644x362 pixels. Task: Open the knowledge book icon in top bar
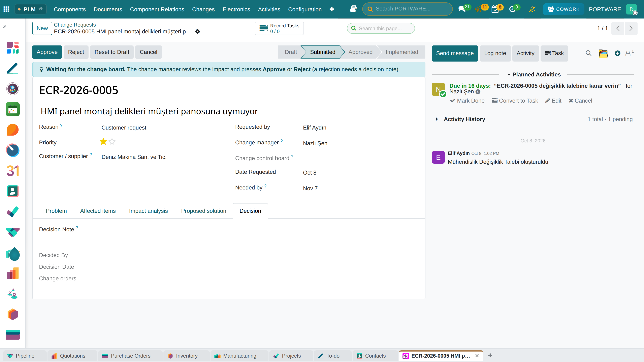point(353,9)
